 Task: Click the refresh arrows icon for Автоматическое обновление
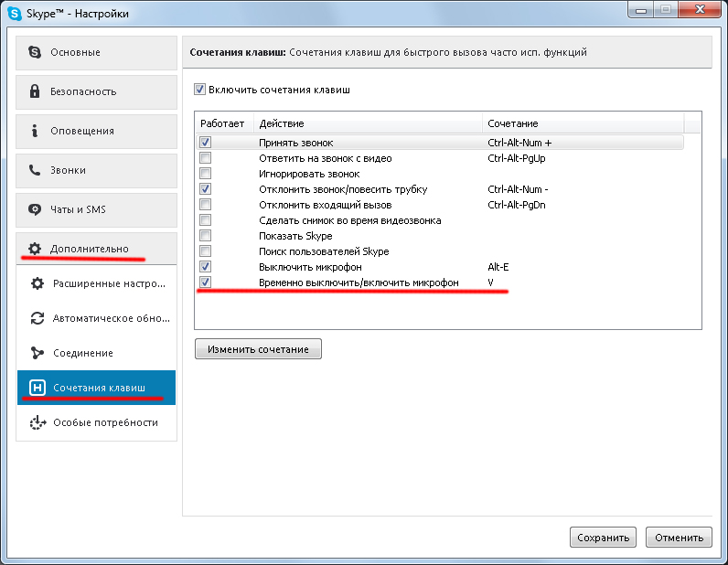(37, 318)
